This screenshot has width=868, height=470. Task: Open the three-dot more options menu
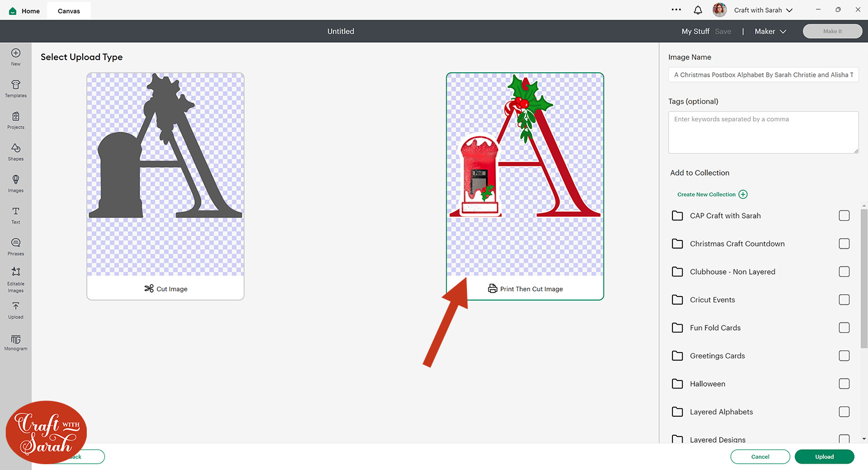(676, 10)
